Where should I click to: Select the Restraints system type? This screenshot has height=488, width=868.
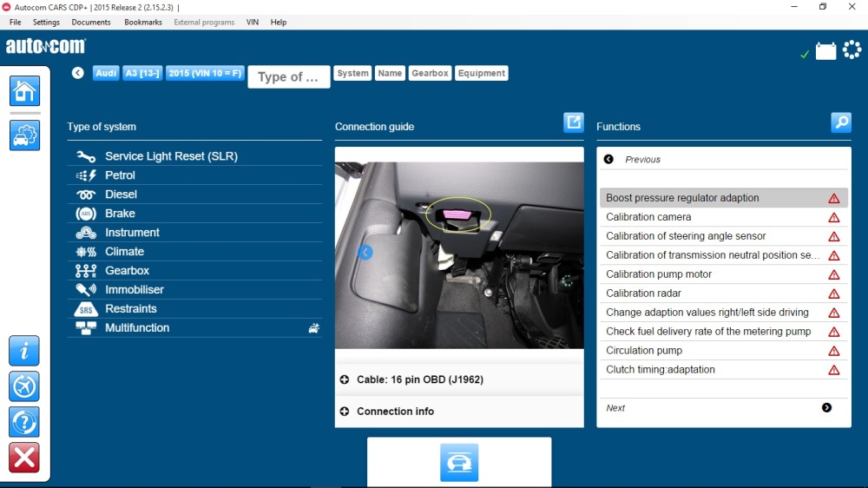[194, 308]
